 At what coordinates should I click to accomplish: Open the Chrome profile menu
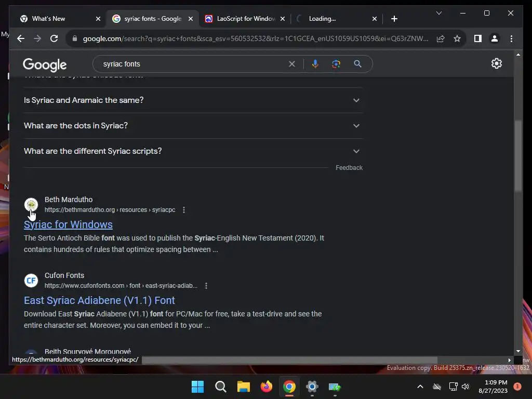pos(495,38)
